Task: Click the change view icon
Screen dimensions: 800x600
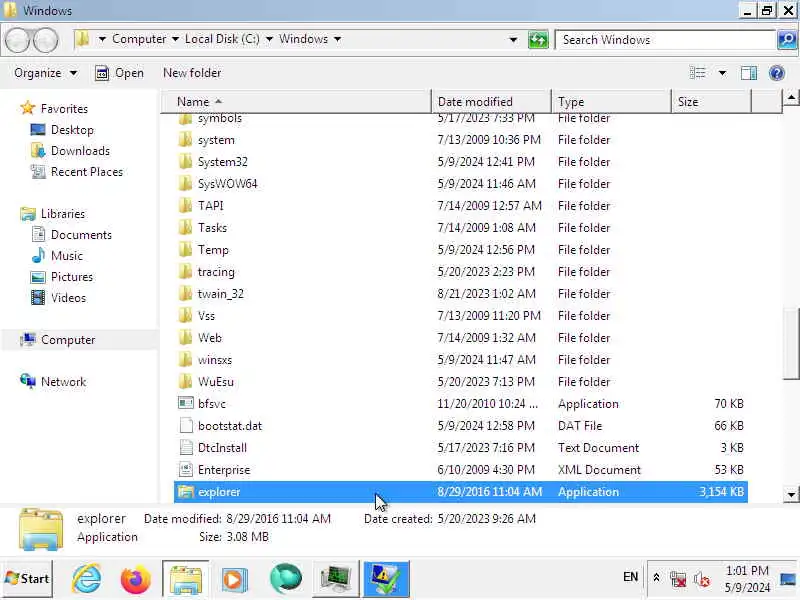Action: 697,73
